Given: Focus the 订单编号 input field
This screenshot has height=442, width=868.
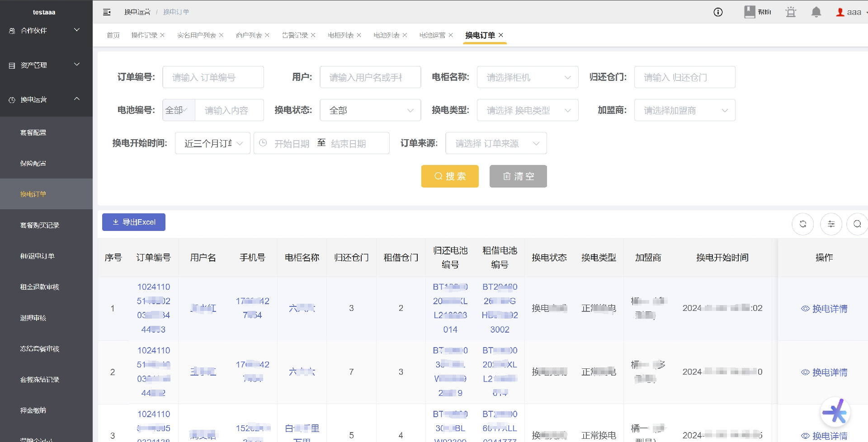Looking at the screenshot, I should pyautogui.click(x=213, y=77).
